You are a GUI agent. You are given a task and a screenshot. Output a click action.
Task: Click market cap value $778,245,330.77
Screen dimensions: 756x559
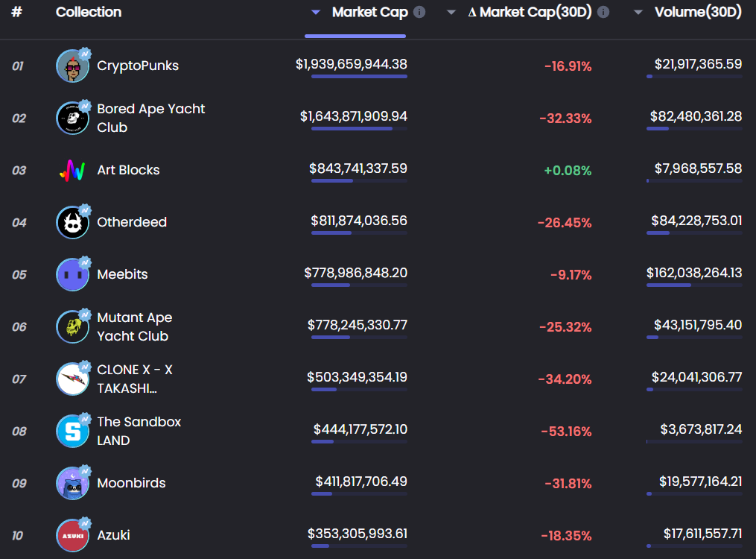[358, 325]
